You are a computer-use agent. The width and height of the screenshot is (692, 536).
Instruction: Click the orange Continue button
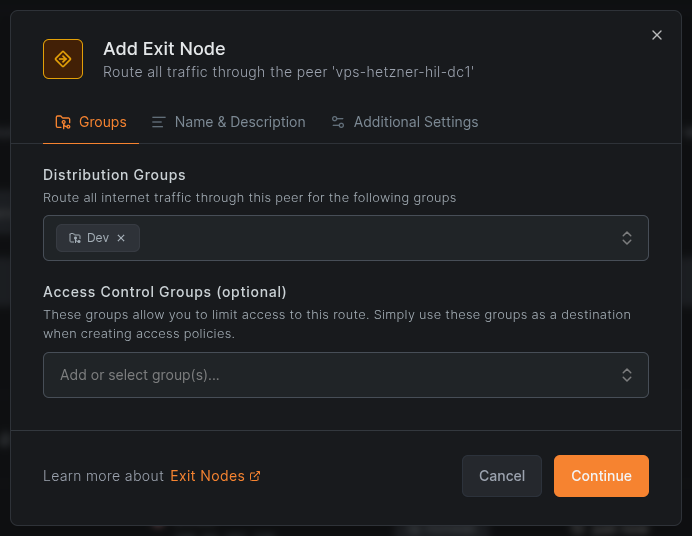click(601, 476)
